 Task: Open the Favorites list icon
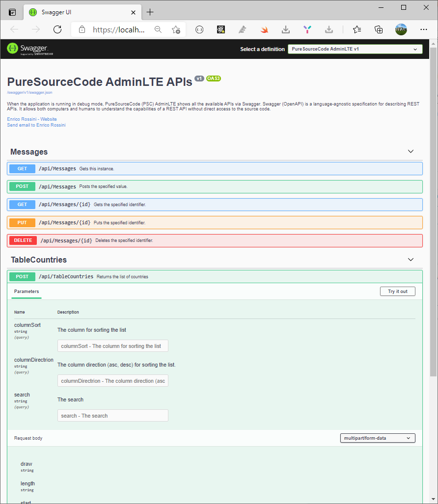tap(357, 29)
